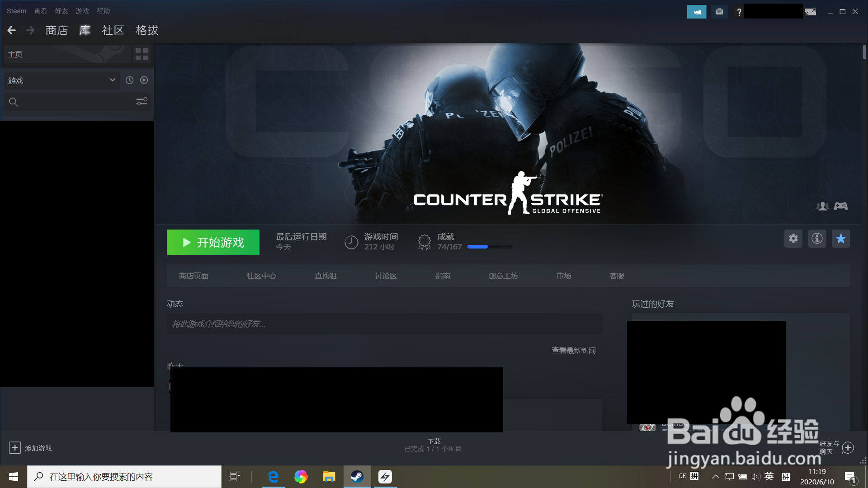The image size is (868, 488).
Task: Open the 商店页面 link
Action: tap(193, 276)
